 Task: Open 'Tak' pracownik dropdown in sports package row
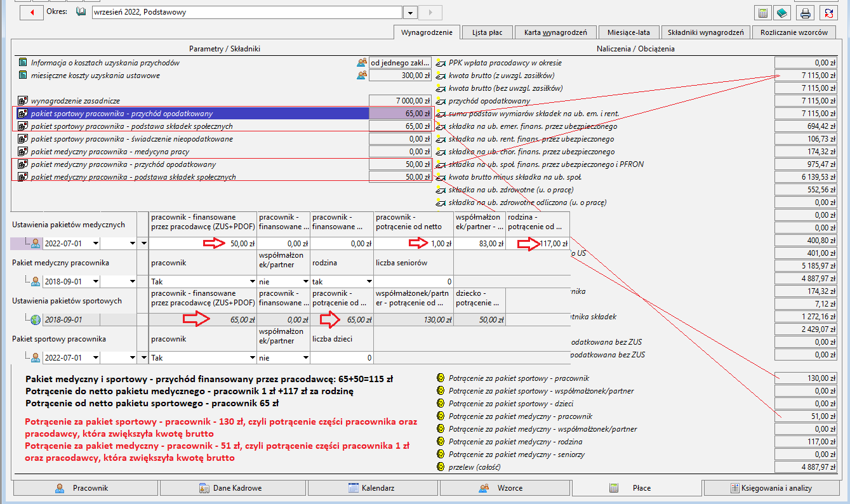252,358
